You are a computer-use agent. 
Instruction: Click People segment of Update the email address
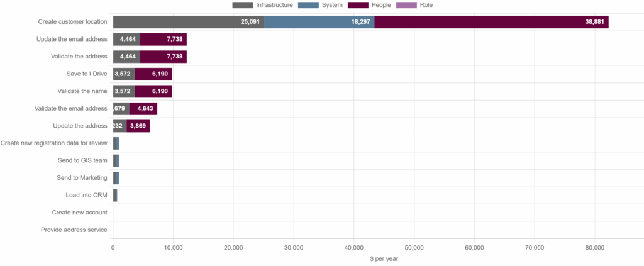(x=163, y=40)
